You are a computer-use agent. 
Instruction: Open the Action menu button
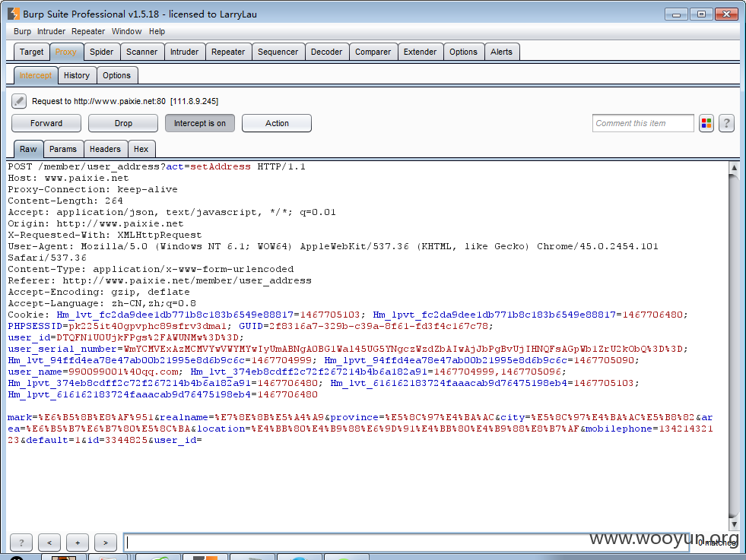277,123
